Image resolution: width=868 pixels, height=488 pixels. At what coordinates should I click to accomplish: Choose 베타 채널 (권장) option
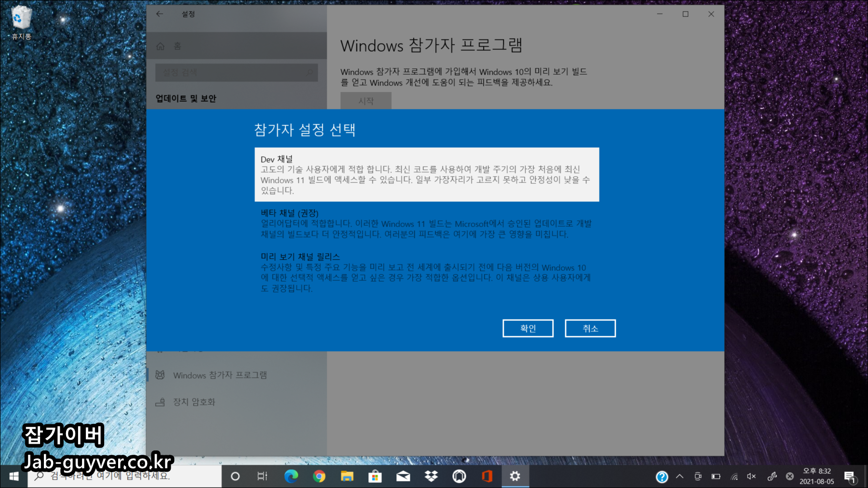tap(427, 224)
